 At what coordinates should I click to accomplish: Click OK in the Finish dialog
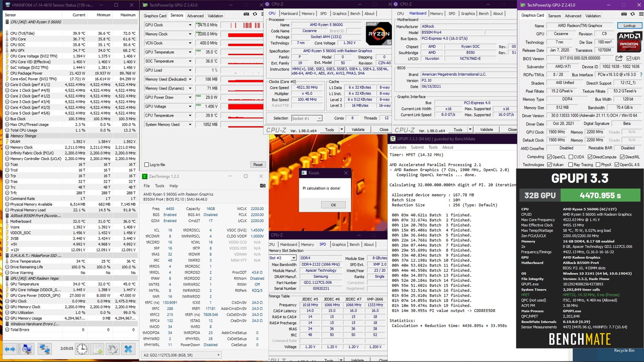click(x=333, y=205)
